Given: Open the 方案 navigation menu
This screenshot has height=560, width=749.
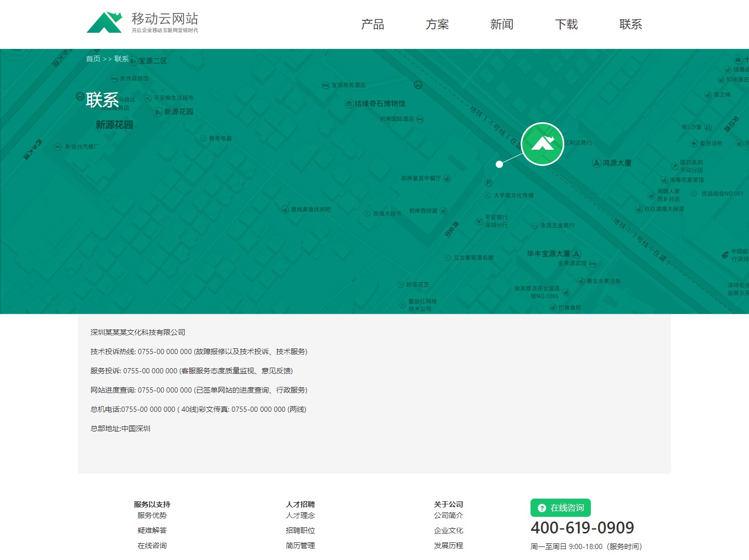Looking at the screenshot, I should pos(437,24).
